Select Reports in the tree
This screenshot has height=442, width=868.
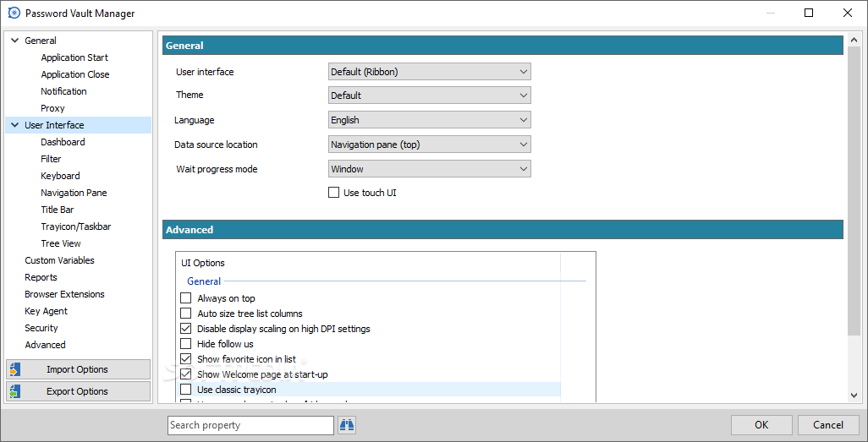point(41,277)
